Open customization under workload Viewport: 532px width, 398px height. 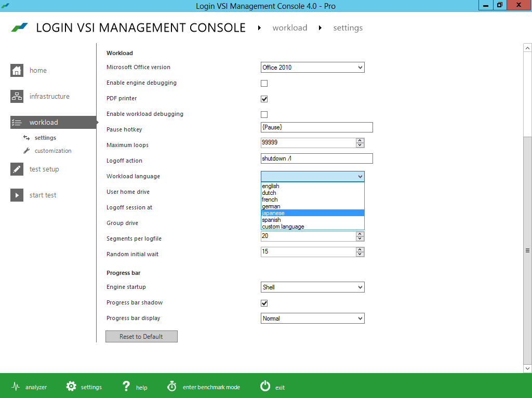pos(53,151)
